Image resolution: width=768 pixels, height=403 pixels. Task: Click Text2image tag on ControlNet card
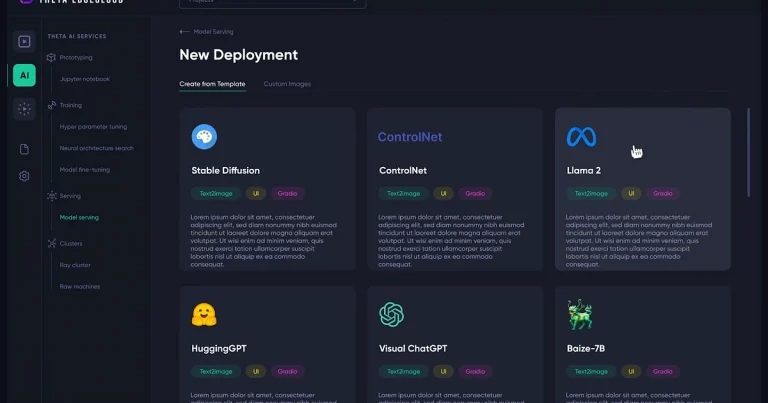(403, 193)
